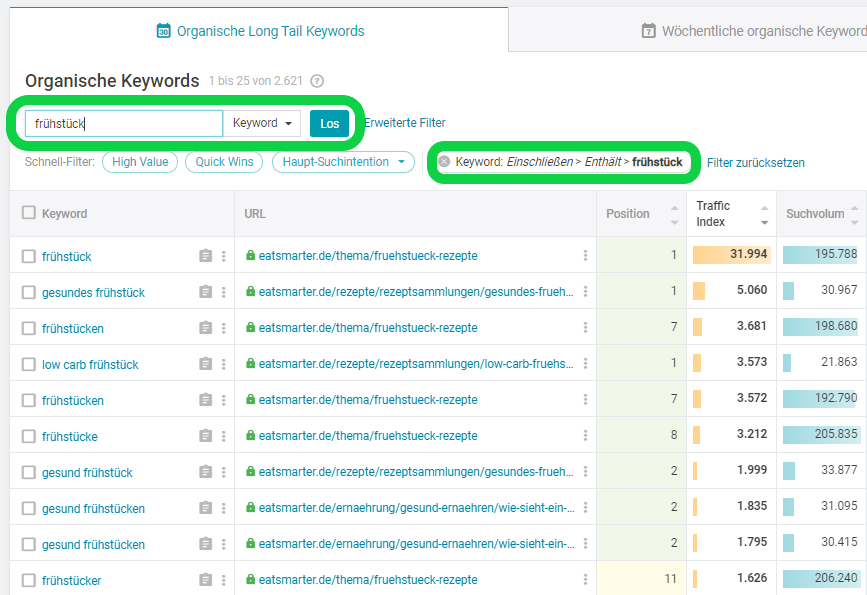Apply the High Value quick filter
The image size is (867, 595).
[x=140, y=162]
